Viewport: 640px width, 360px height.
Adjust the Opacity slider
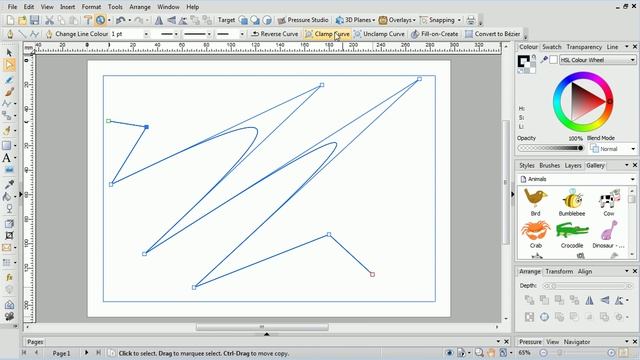coord(550,148)
